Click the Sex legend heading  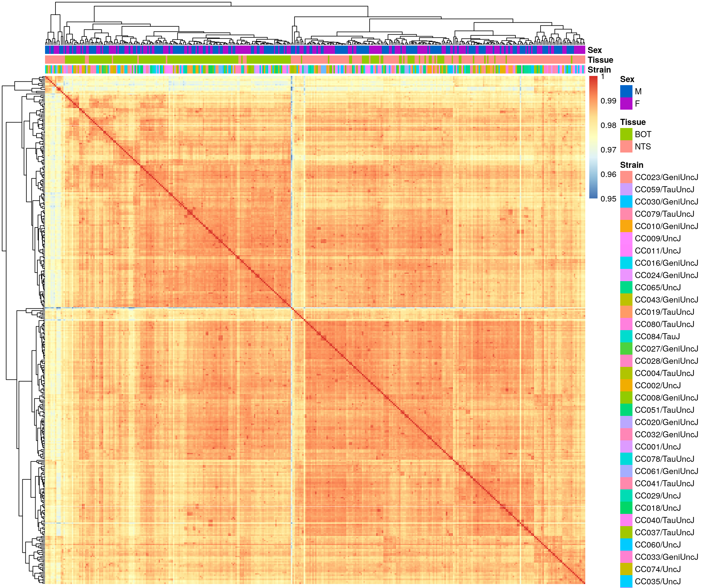pyautogui.click(x=627, y=79)
